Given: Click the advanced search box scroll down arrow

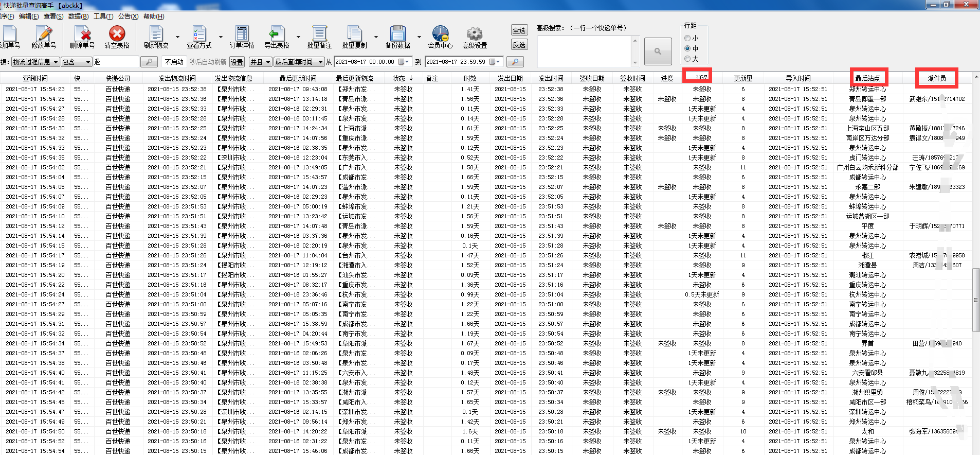Looking at the screenshot, I should pos(635,63).
